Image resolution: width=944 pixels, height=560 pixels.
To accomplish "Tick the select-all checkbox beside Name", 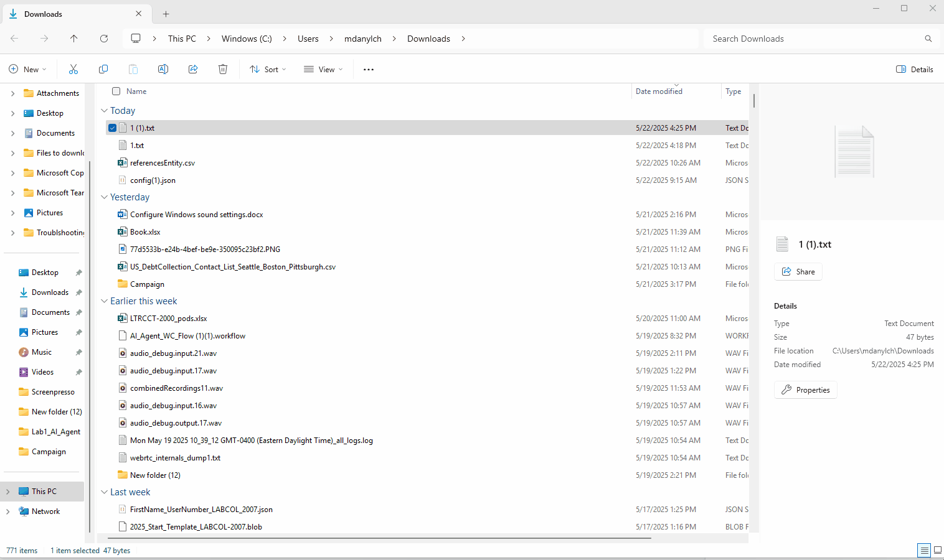I will point(116,91).
